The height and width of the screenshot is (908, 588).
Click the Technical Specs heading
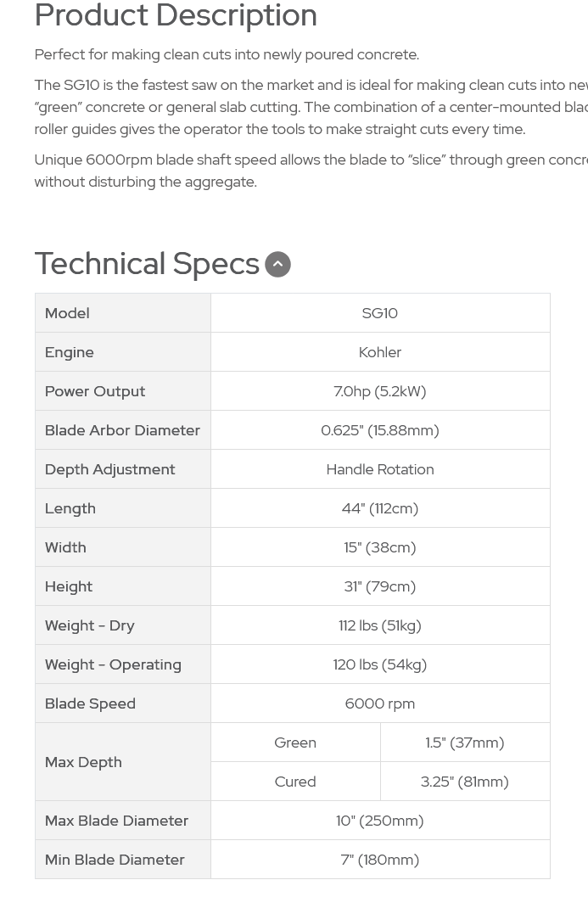pos(147,263)
